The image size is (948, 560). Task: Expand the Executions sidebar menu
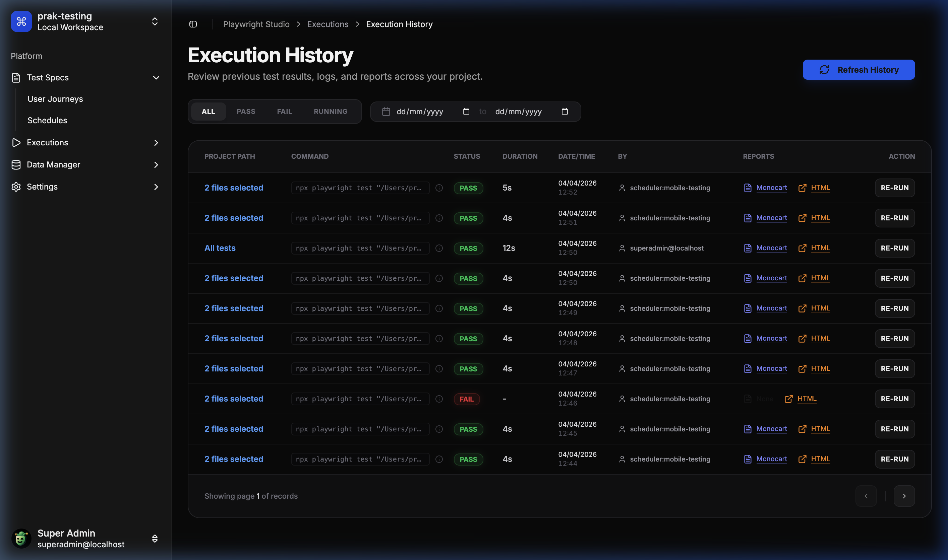156,143
